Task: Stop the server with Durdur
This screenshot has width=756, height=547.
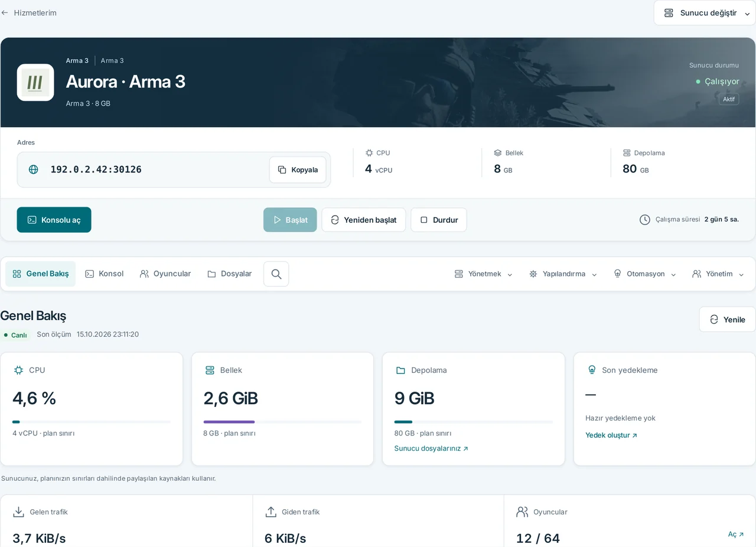Action: coord(439,220)
